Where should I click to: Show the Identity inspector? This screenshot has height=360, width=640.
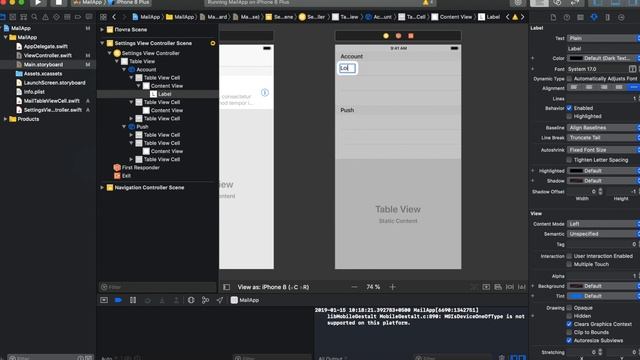(580, 17)
